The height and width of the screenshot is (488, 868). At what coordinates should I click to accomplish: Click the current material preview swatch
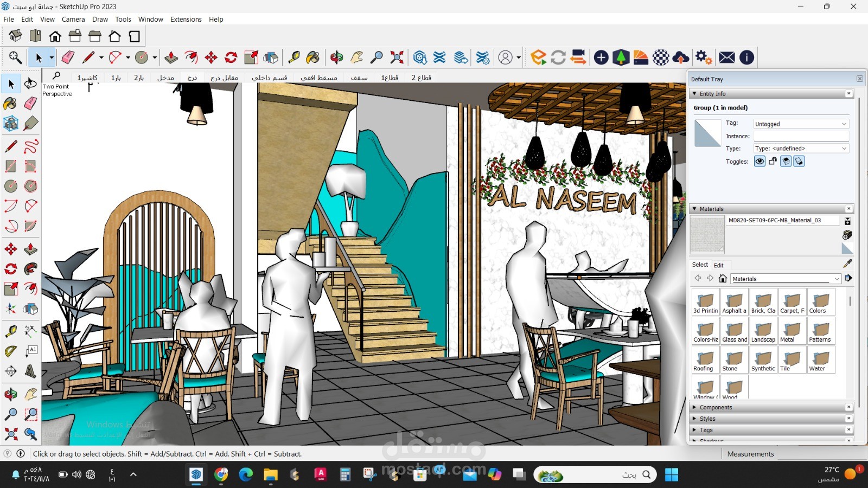point(707,234)
